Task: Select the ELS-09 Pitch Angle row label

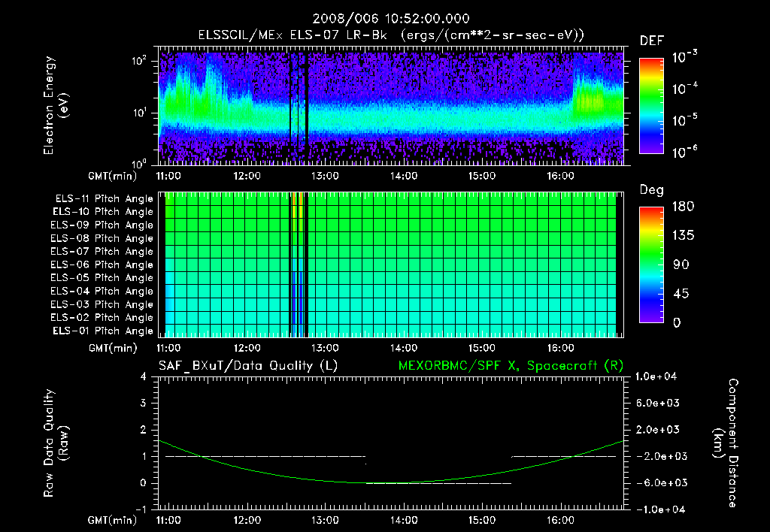Action: [x=102, y=225]
